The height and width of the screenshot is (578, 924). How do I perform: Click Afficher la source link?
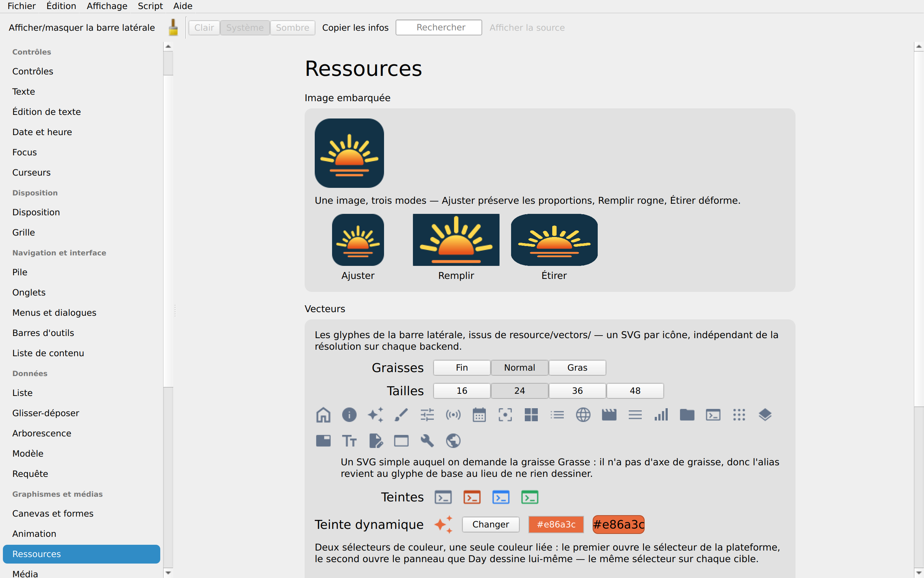coord(527,27)
